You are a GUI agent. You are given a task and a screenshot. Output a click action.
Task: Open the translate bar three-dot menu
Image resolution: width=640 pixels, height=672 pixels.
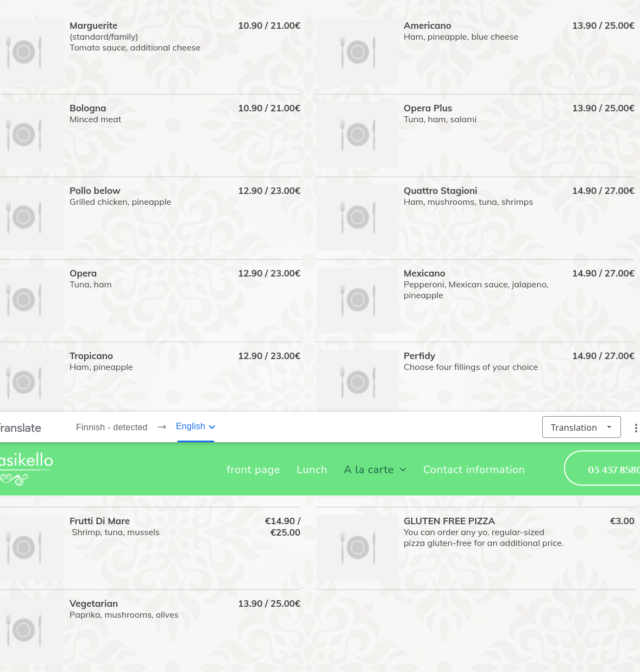tap(635, 428)
